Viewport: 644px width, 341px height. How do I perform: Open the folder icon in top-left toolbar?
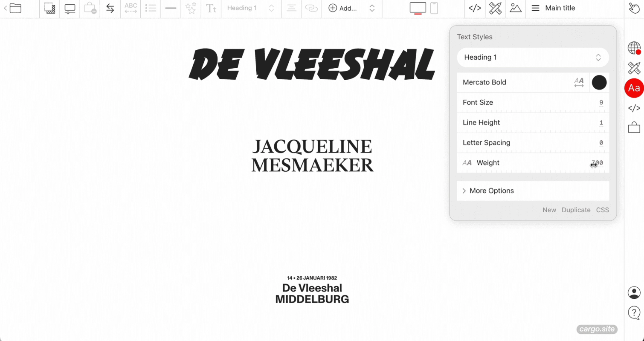tap(15, 8)
